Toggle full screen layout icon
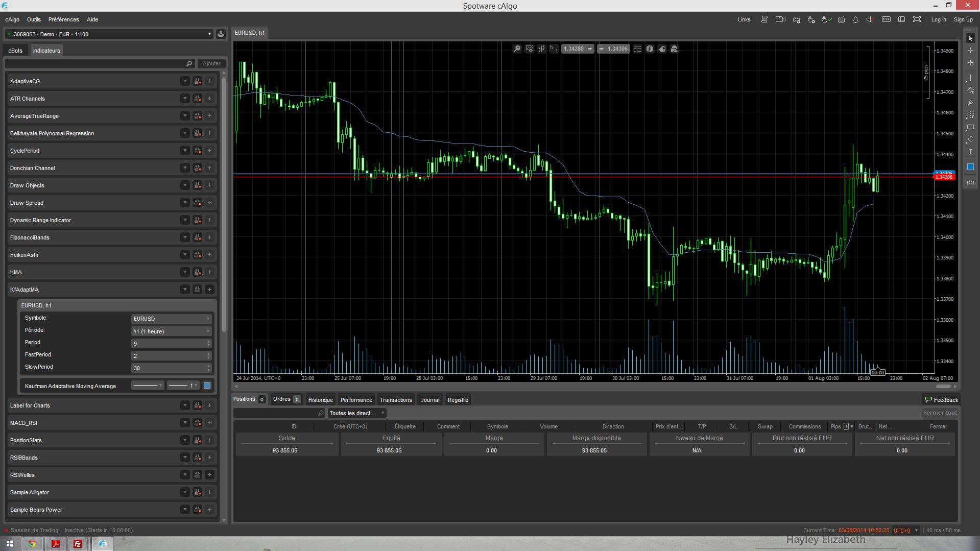The image size is (980, 551). 917,19
